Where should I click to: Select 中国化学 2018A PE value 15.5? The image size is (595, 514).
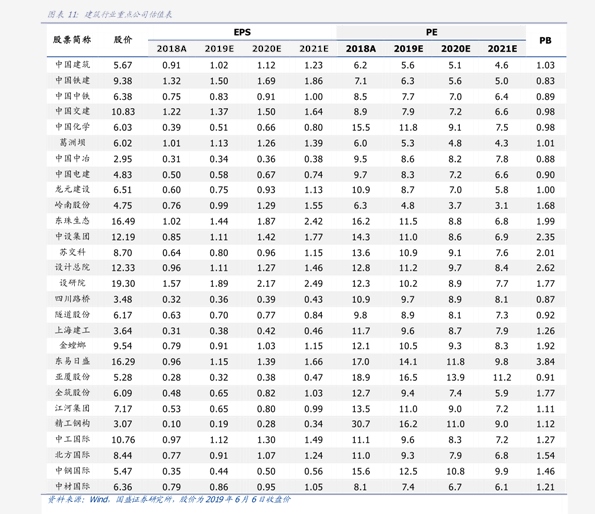click(x=360, y=127)
